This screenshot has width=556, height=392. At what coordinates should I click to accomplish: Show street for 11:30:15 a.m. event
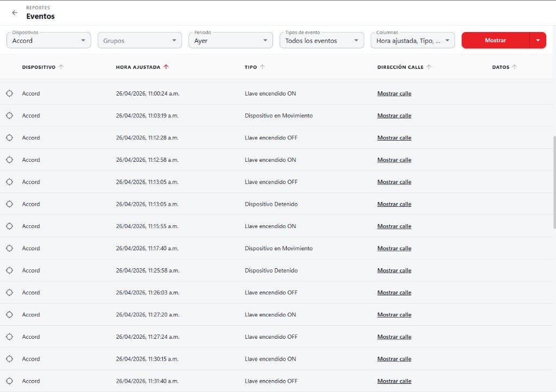pyautogui.click(x=394, y=359)
